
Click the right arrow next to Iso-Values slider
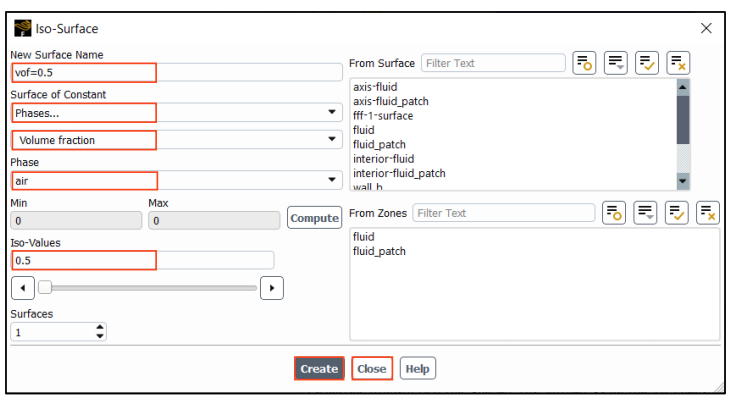(x=272, y=288)
